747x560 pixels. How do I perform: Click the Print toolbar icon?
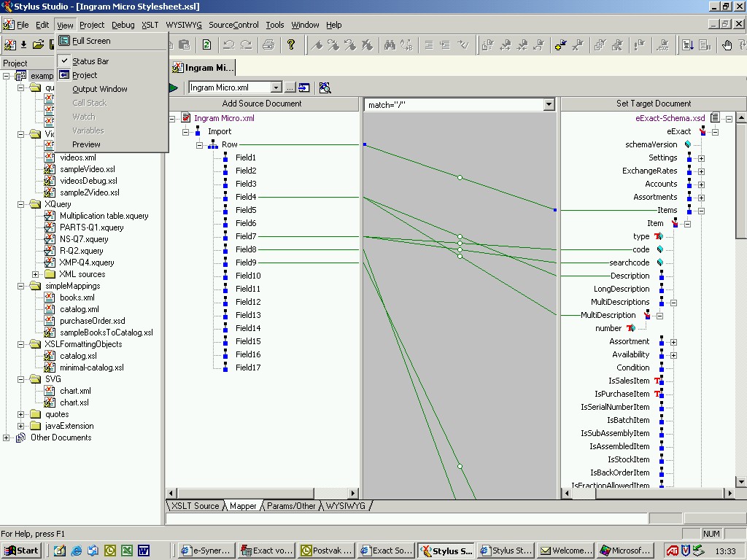268,44
